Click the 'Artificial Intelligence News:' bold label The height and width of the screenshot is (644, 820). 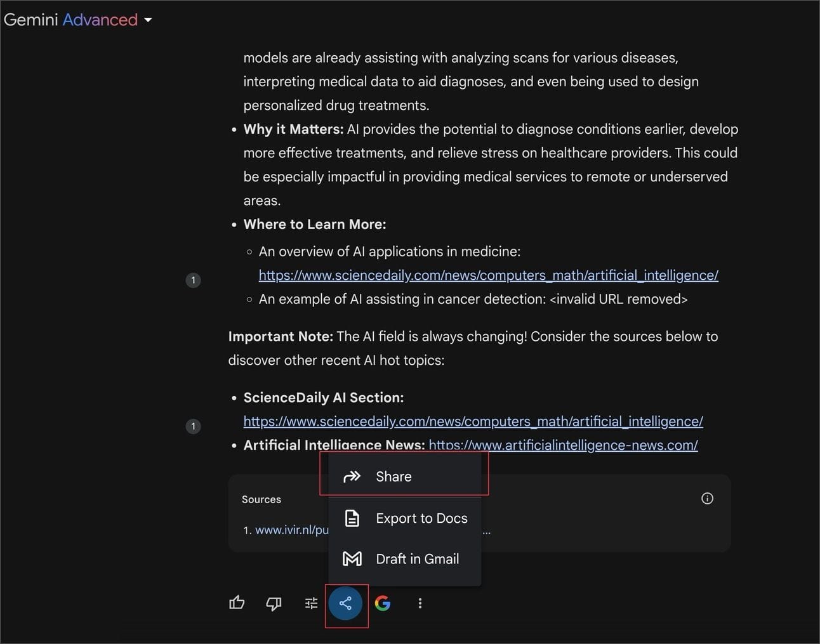[334, 445]
